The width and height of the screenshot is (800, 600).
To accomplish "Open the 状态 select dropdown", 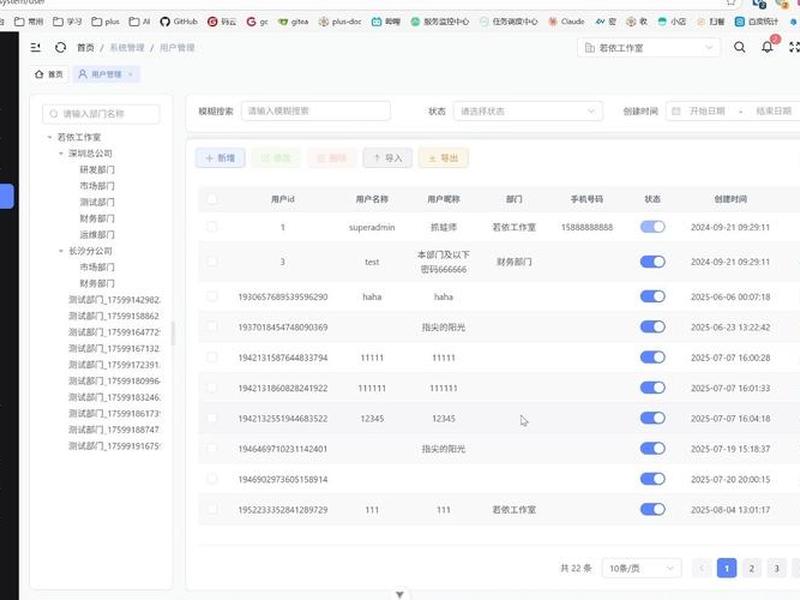I will (528, 111).
